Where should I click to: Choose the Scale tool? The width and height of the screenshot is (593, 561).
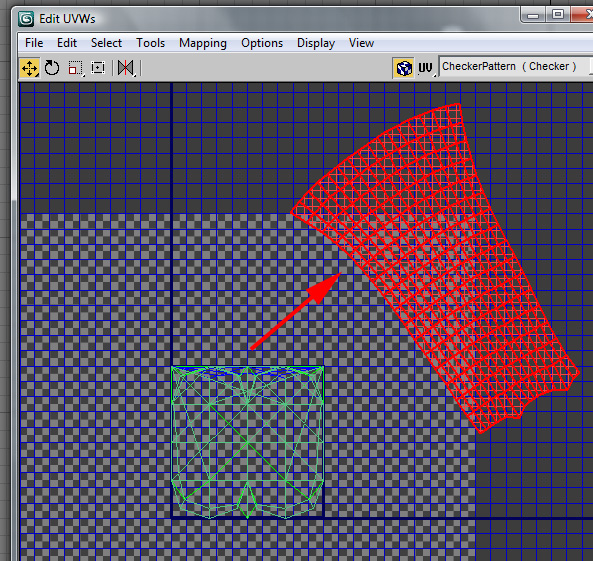pos(75,68)
